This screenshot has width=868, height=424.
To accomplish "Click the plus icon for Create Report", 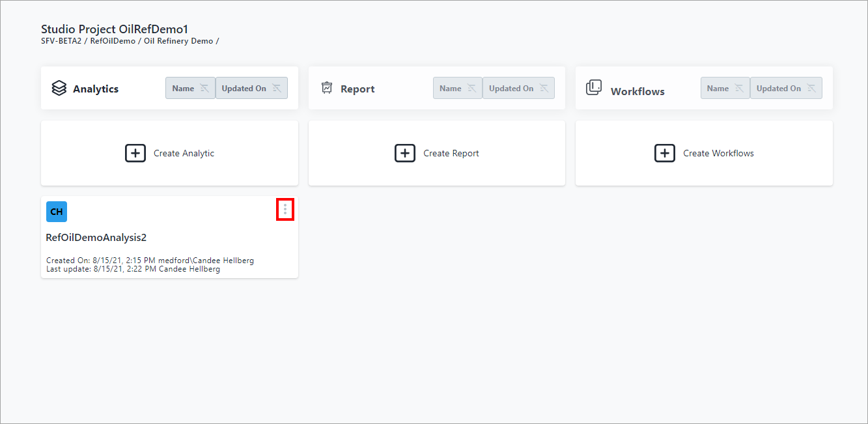I will pyautogui.click(x=405, y=153).
